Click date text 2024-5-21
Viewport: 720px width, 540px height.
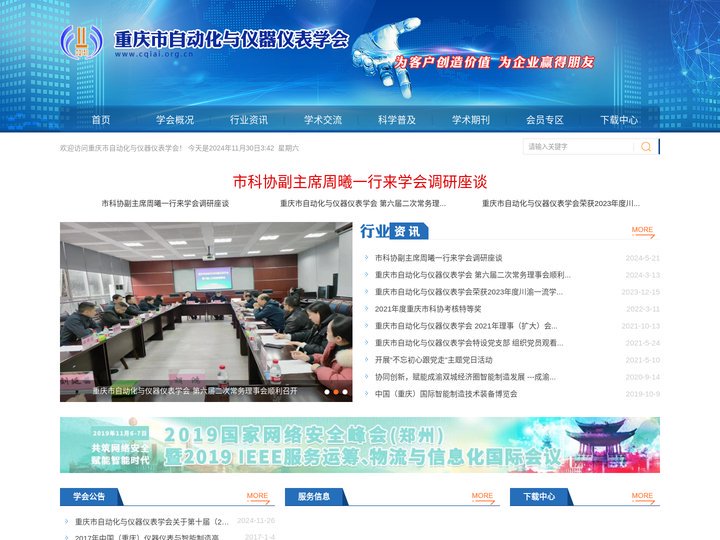[x=642, y=258]
